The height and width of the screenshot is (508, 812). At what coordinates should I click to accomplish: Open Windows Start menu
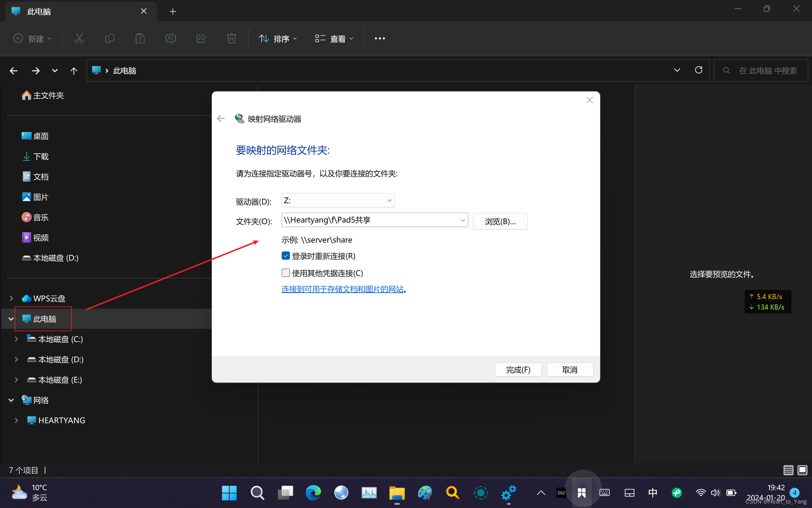click(x=229, y=493)
